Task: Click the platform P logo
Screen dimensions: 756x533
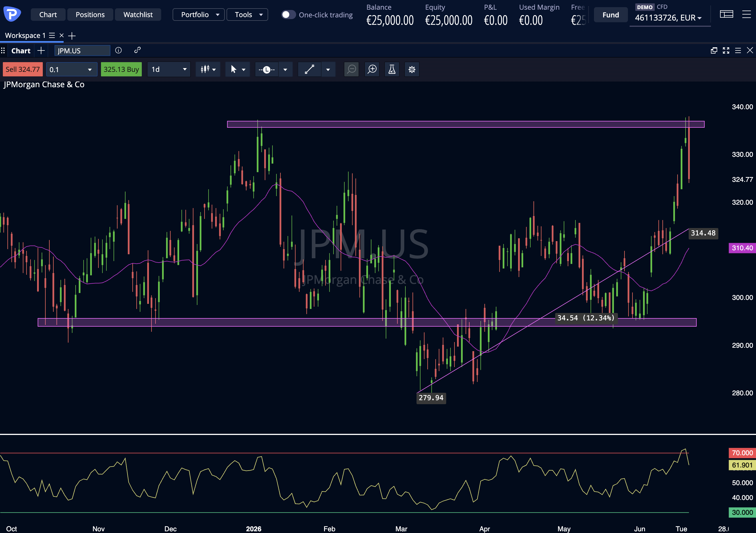Action: coord(12,14)
